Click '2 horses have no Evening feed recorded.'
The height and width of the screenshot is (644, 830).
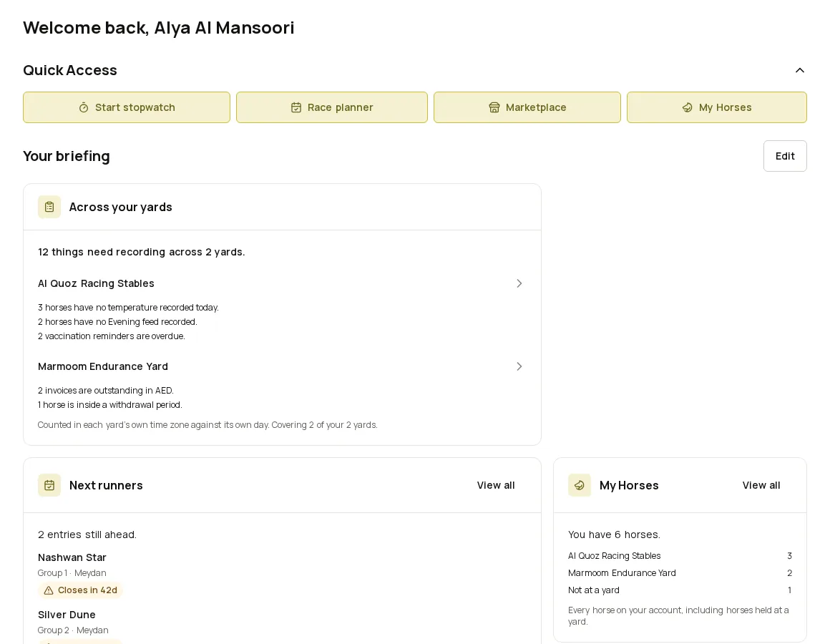[117, 322]
